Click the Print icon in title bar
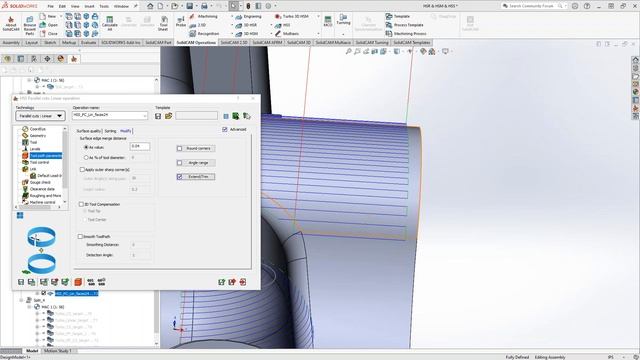Screen dimensions: 640x360 click(204, 6)
